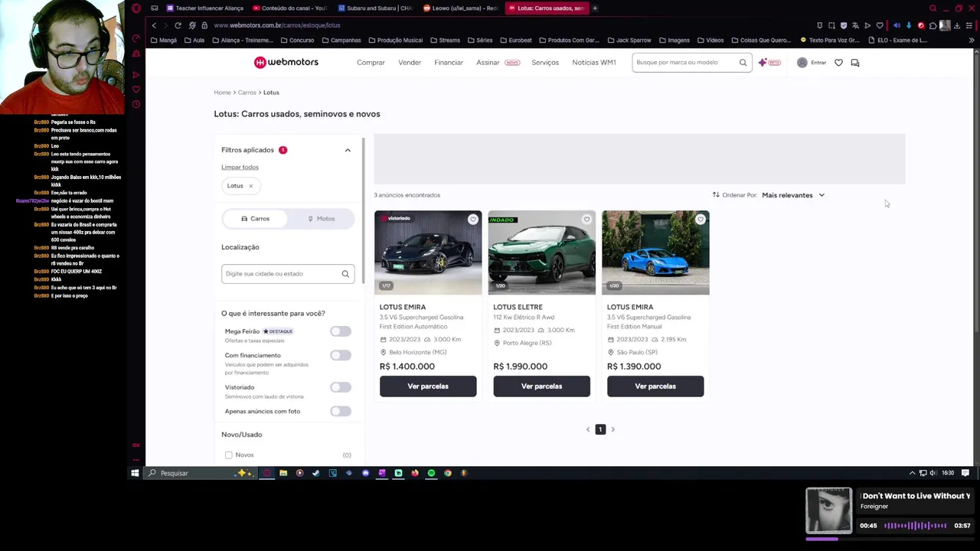
Task: Open File Explorer from the taskbar
Action: [x=283, y=473]
